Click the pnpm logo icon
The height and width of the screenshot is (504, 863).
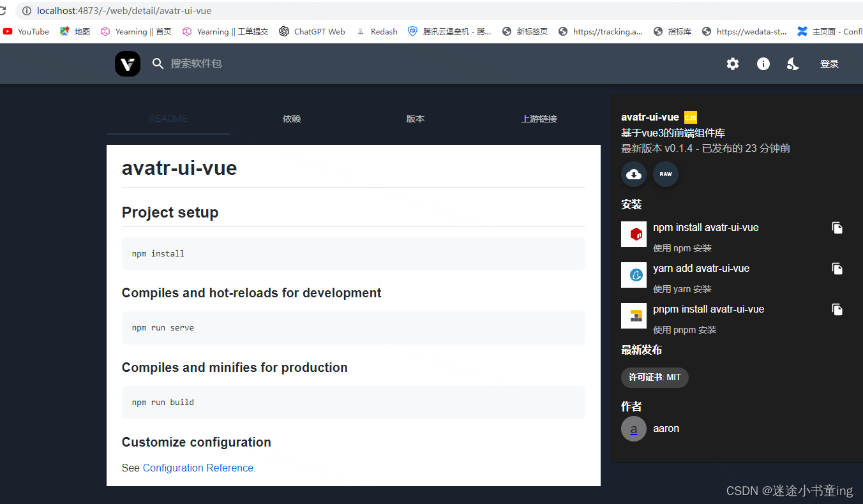pyautogui.click(x=634, y=316)
